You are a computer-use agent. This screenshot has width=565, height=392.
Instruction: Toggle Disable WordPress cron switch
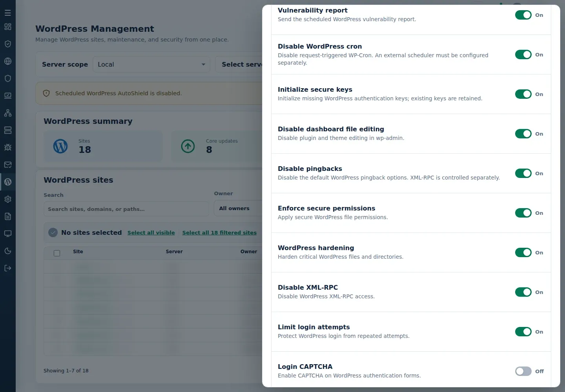(x=523, y=54)
